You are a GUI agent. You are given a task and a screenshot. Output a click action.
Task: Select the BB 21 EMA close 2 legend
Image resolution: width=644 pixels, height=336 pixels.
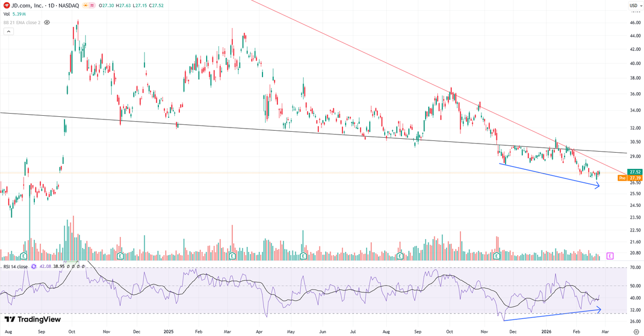tap(21, 23)
